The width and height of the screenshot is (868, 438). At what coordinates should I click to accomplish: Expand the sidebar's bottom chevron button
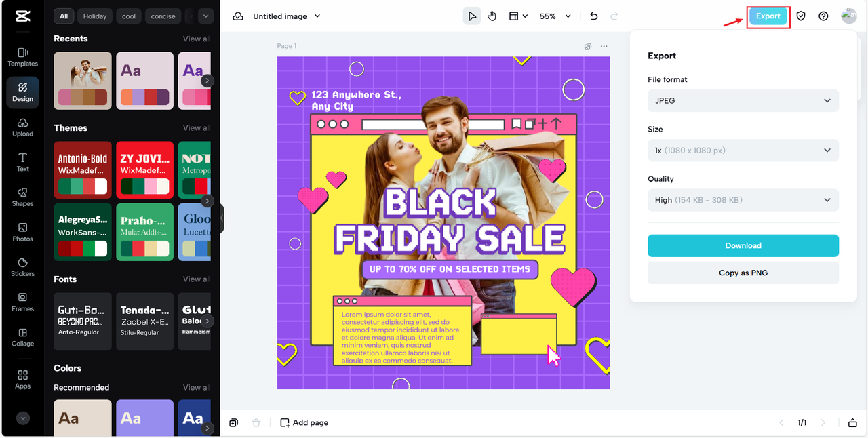[x=23, y=418]
